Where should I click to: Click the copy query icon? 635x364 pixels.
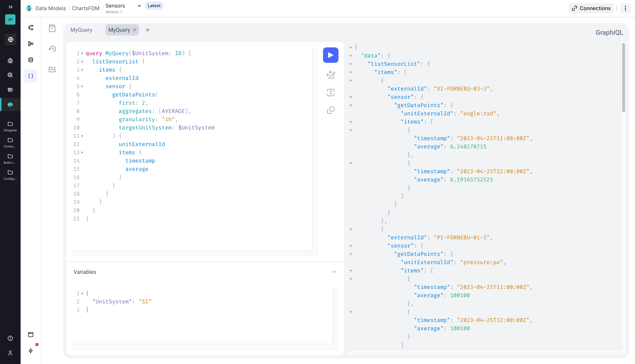330,110
